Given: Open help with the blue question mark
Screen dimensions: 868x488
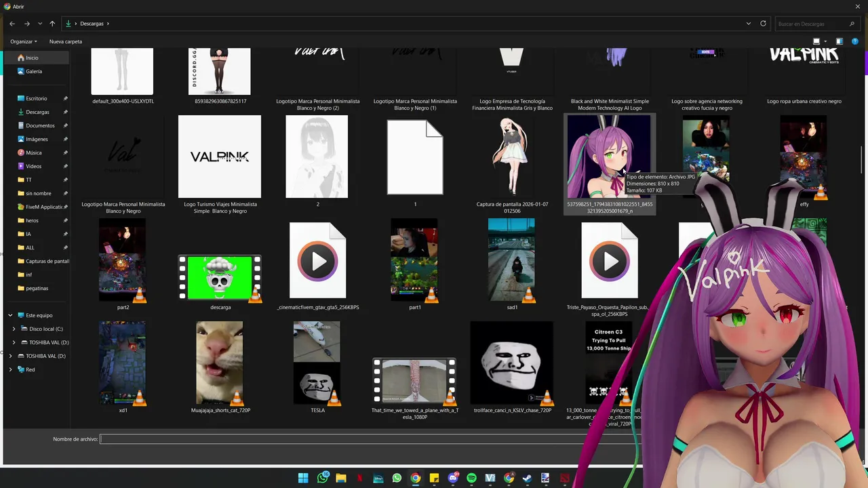Looking at the screenshot, I should (x=855, y=41).
